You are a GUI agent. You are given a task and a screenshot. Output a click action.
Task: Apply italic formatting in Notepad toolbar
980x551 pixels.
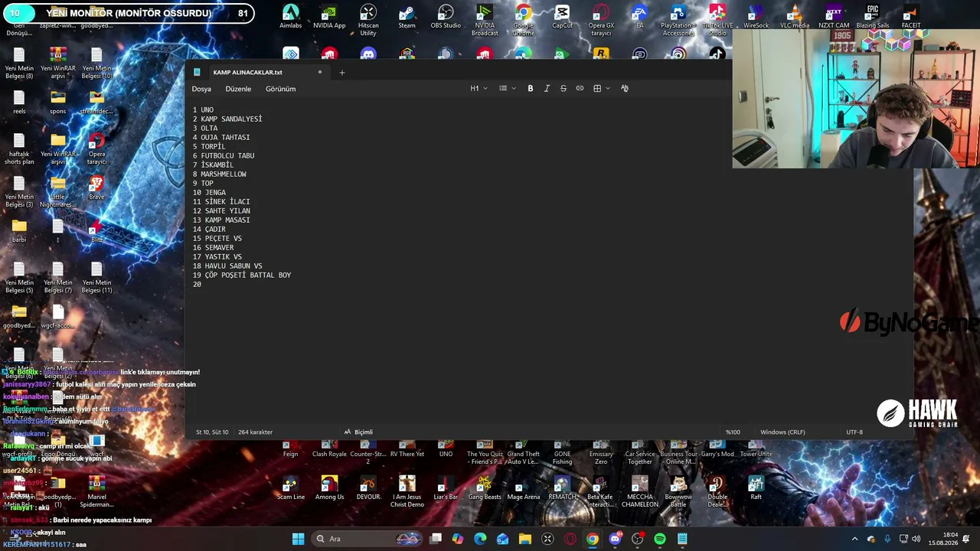point(547,89)
